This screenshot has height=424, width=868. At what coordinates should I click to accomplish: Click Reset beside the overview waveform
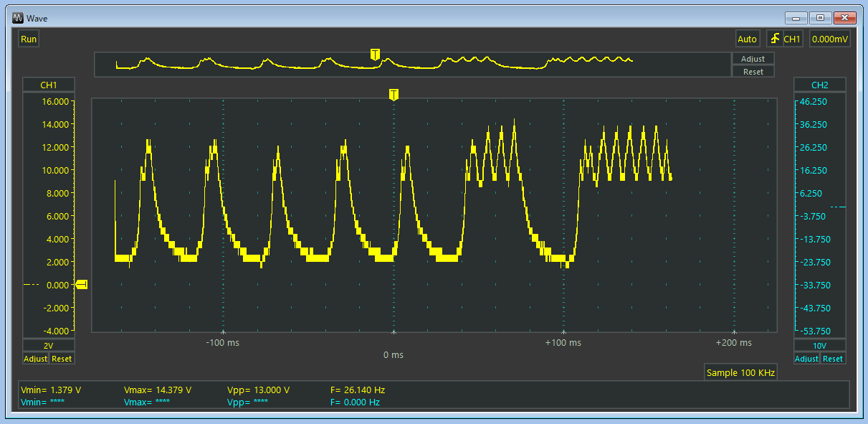coord(753,72)
